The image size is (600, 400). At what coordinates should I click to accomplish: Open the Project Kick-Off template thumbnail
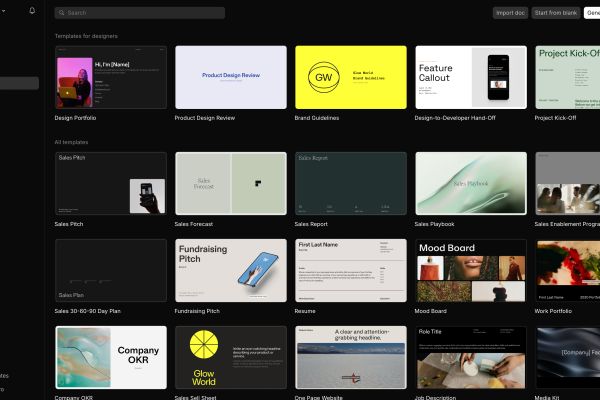click(568, 77)
